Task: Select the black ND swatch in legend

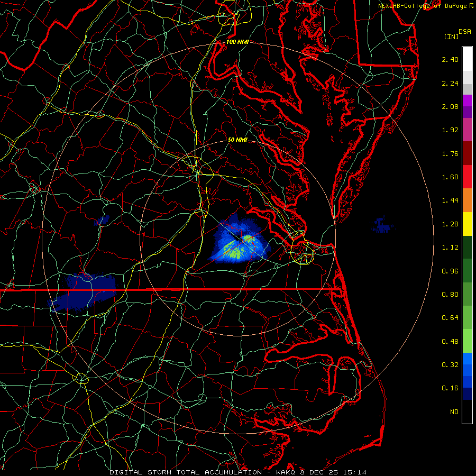Action: click(x=467, y=411)
